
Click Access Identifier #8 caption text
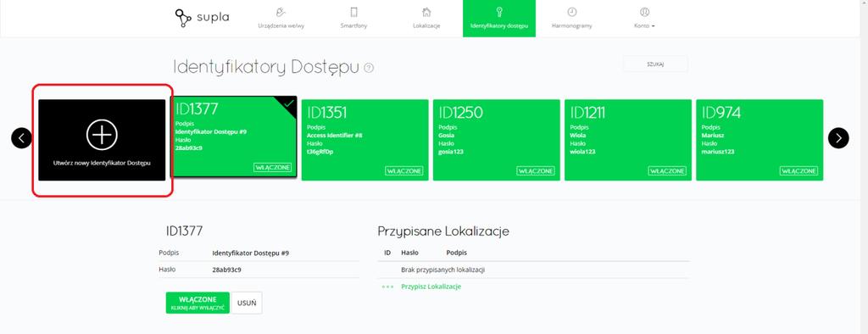point(334,135)
